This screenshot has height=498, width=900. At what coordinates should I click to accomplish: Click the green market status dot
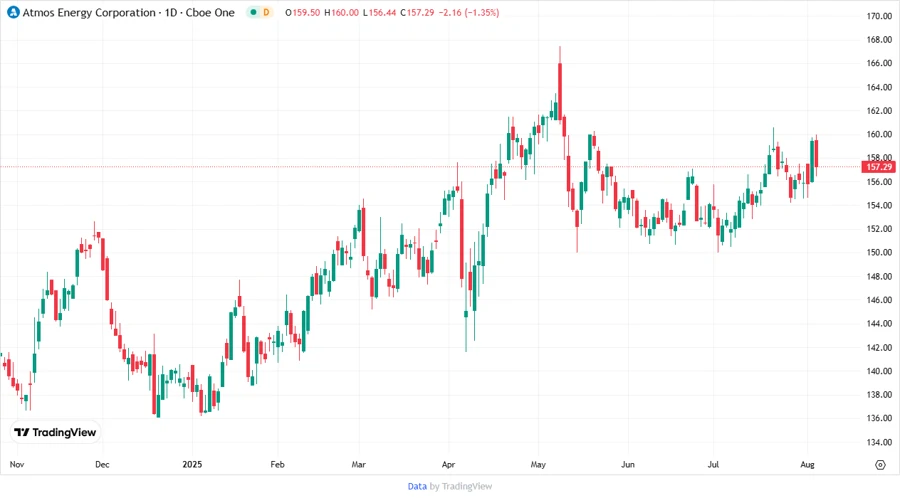pyautogui.click(x=253, y=12)
